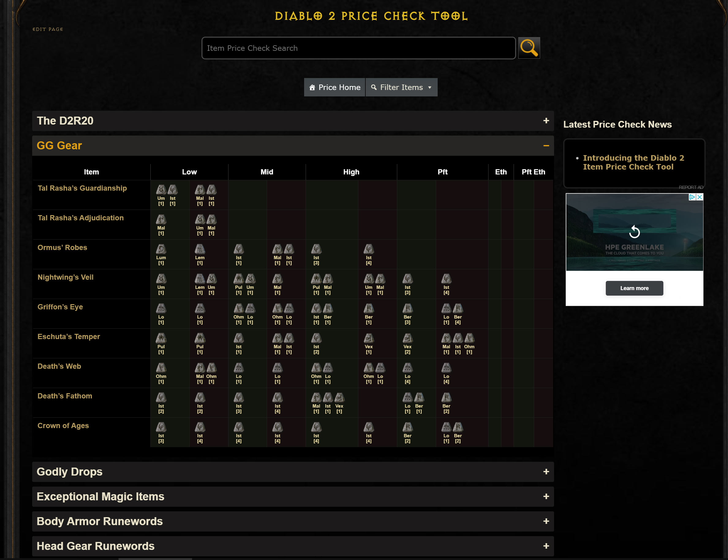Image resolution: width=728 pixels, height=560 pixels.
Task: Expand the Godly Drops section
Action: pyautogui.click(x=546, y=472)
